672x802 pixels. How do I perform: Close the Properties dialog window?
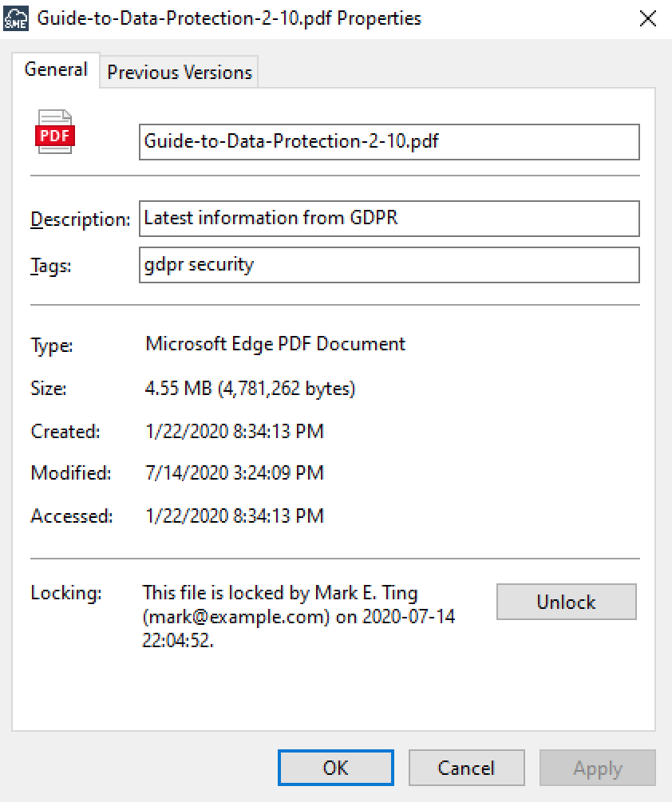click(648, 19)
